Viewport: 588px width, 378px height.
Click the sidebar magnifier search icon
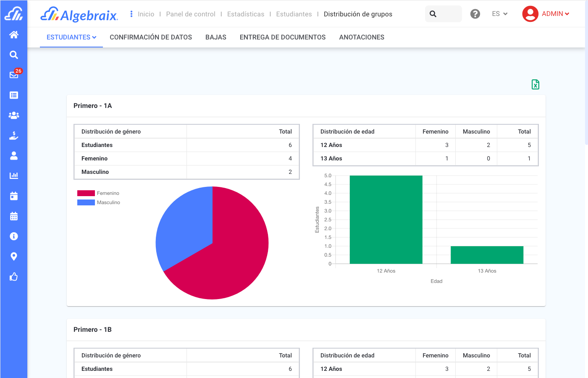(14, 55)
